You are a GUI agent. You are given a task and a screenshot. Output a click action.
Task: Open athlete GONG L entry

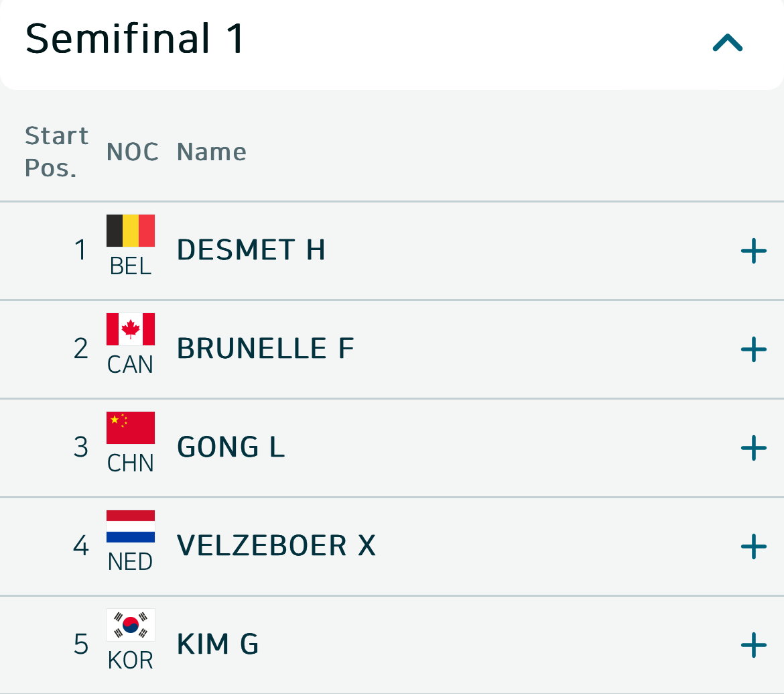pyautogui.click(x=231, y=448)
